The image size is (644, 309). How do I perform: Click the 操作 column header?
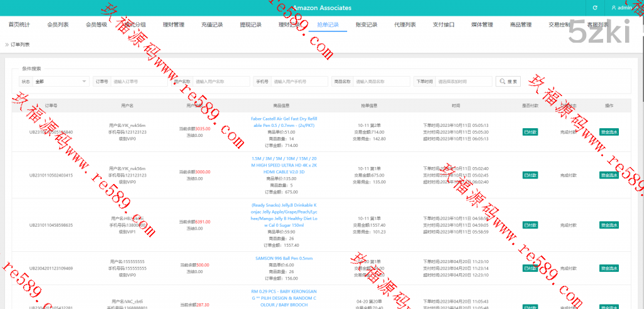(x=609, y=106)
